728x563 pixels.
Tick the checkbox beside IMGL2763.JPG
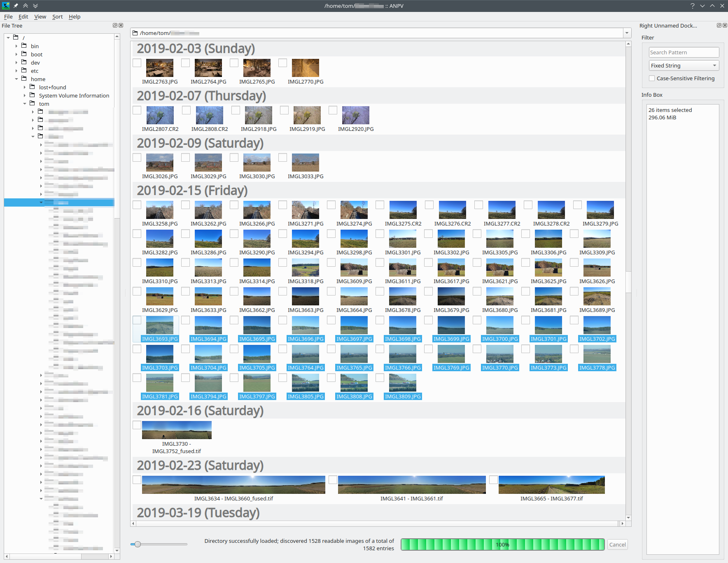(137, 63)
